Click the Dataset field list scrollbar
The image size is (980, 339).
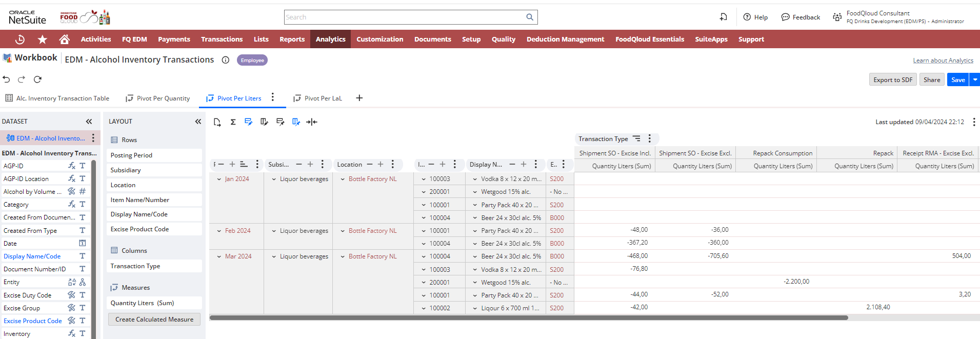(x=94, y=249)
